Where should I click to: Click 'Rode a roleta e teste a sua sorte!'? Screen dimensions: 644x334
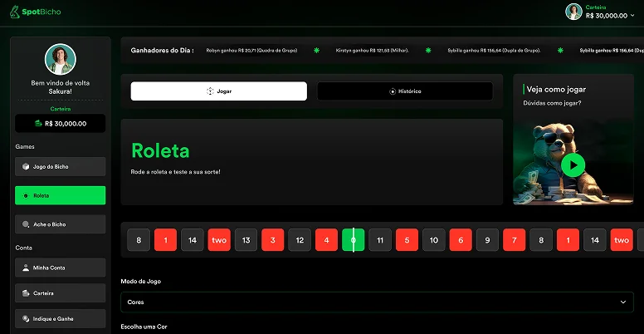coord(175,171)
